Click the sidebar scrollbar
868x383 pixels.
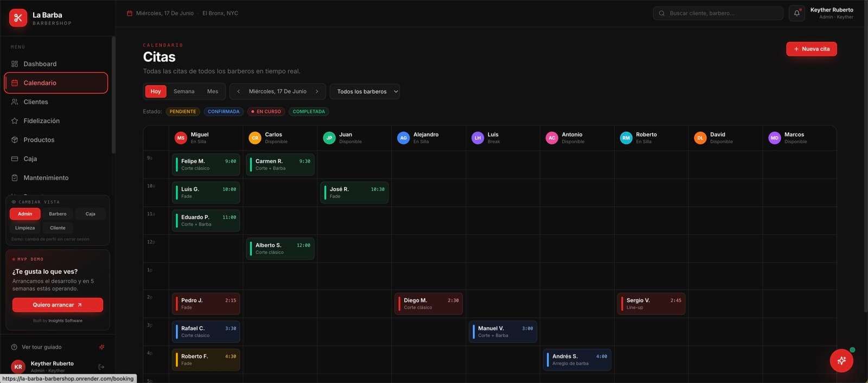[113, 95]
